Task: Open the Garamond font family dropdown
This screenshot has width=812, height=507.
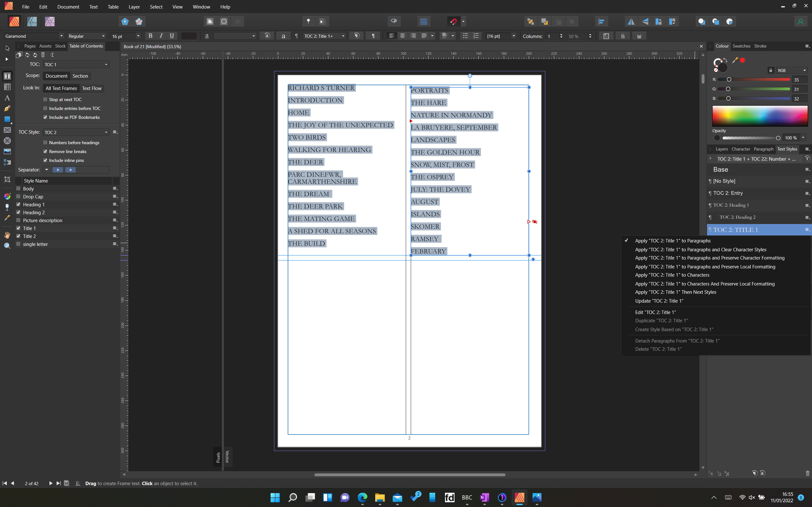Action: (62, 36)
